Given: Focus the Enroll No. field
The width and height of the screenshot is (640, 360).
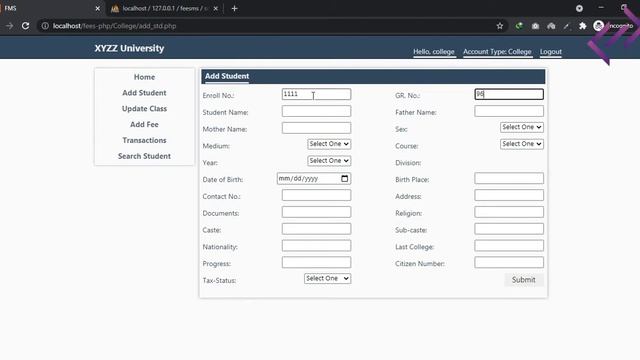Looking at the screenshot, I should tap(316, 94).
